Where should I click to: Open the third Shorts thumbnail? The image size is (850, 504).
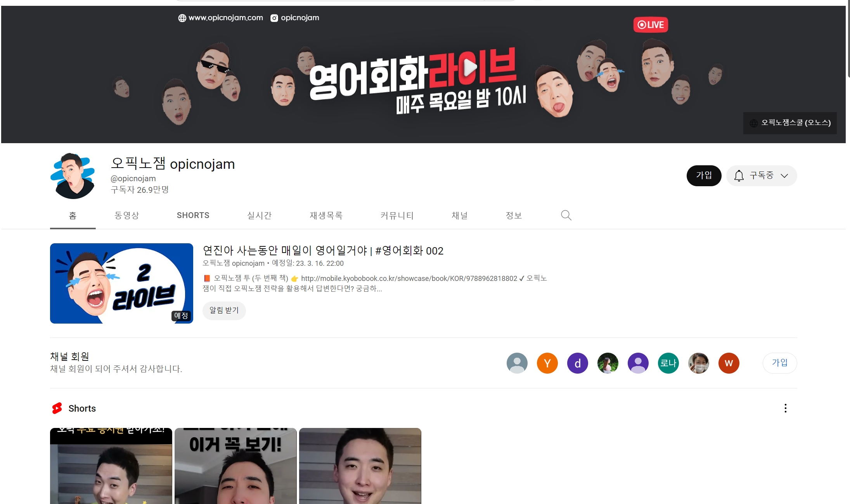click(360, 466)
